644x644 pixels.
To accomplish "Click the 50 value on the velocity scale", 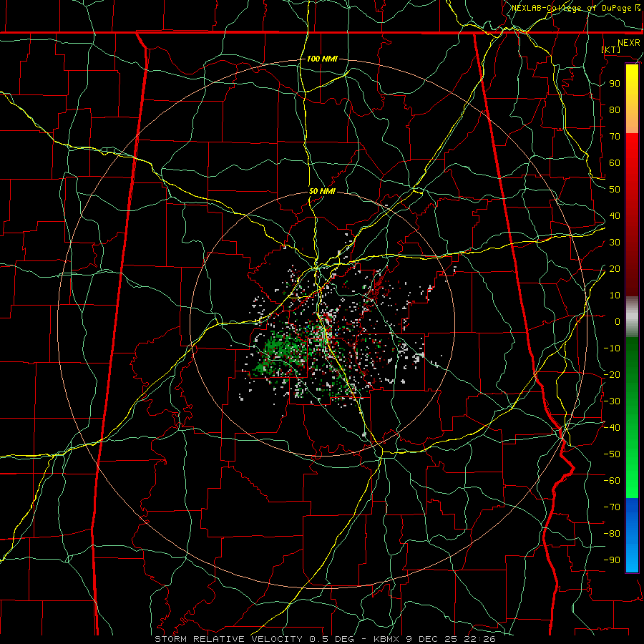I will click(x=615, y=190).
